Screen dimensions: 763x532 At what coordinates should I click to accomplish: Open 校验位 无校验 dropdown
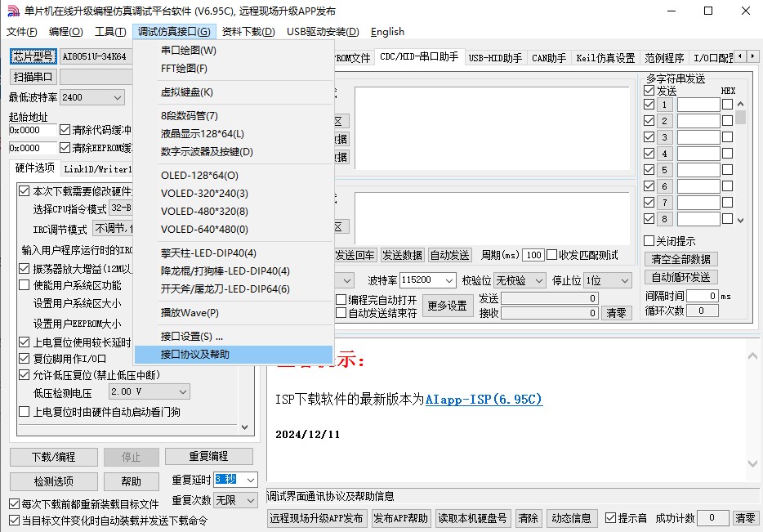click(520, 279)
